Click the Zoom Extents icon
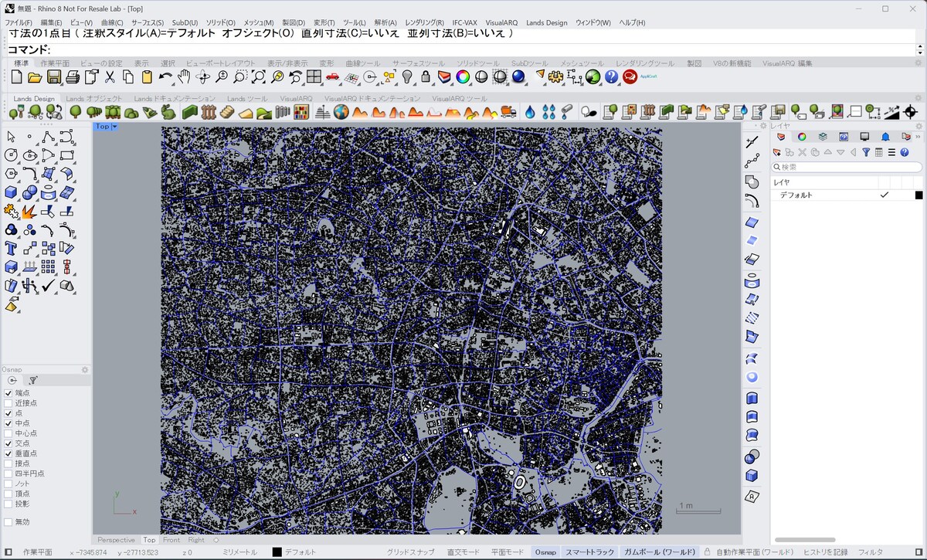The image size is (927, 560). coord(259,76)
